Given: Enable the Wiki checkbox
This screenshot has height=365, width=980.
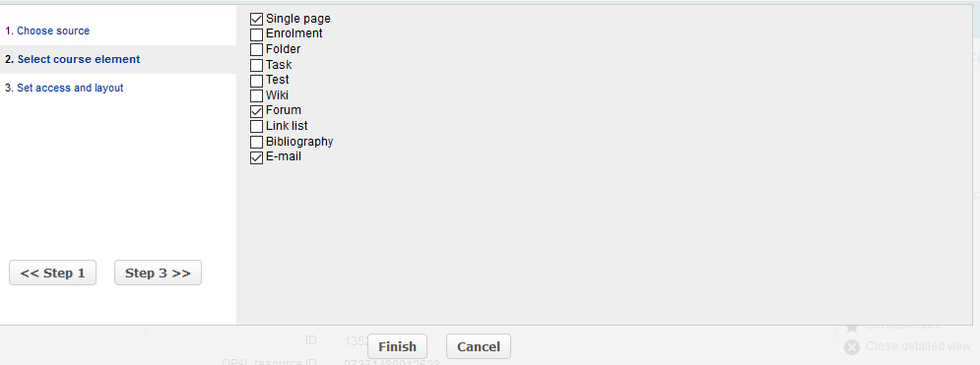Looking at the screenshot, I should 256,96.
